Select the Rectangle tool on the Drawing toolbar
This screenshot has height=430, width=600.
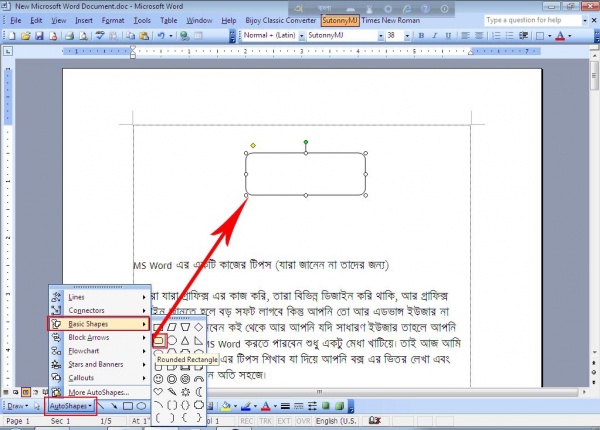click(128, 406)
